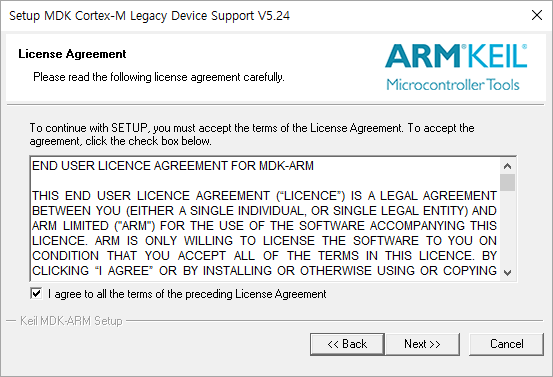Click the Keil MDK-ARM Setup group label
Viewport: 553px width, 377px height.
tap(71, 321)
